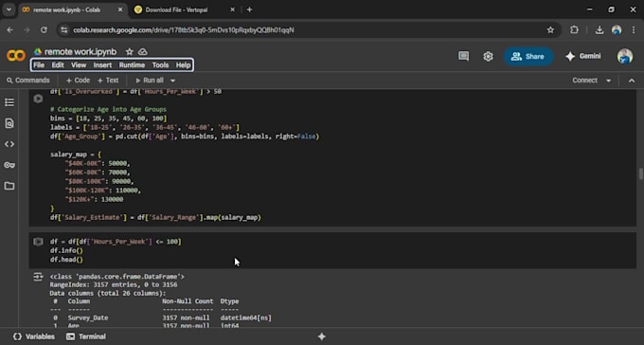Toggle output options for df.info() cell
The image size is (644, 345).
tap(38, 277)
